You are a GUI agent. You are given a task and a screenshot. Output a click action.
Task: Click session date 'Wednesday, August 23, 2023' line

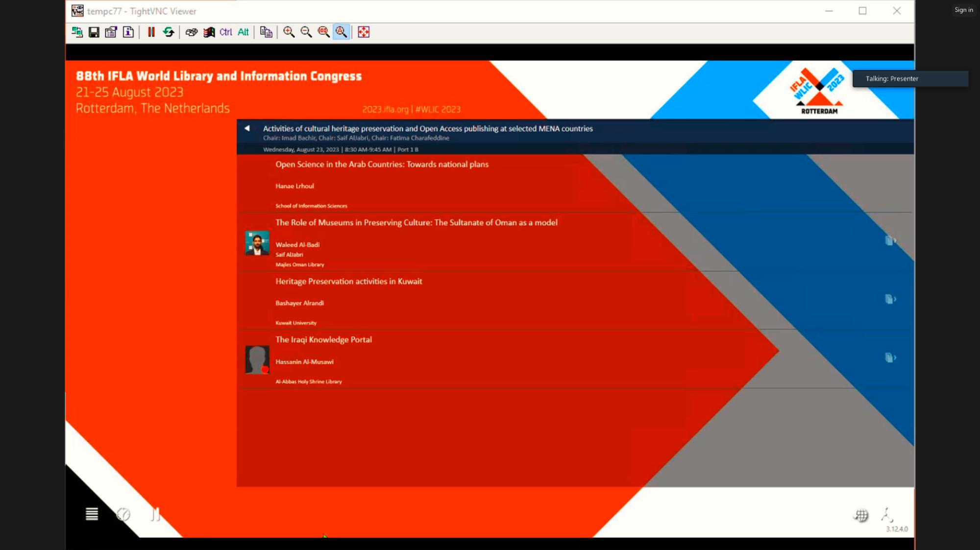341,150
